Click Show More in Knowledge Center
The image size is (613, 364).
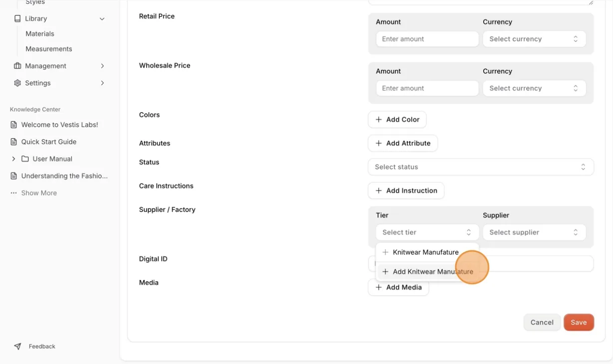39,193
